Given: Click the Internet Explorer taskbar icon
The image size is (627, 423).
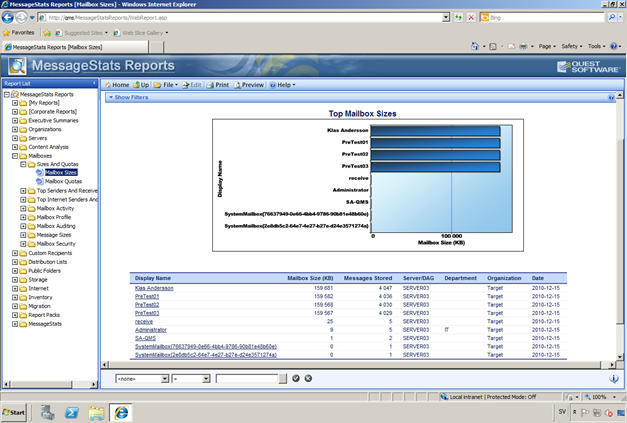Looking at the screenshot, I should (x=121, y=413).
